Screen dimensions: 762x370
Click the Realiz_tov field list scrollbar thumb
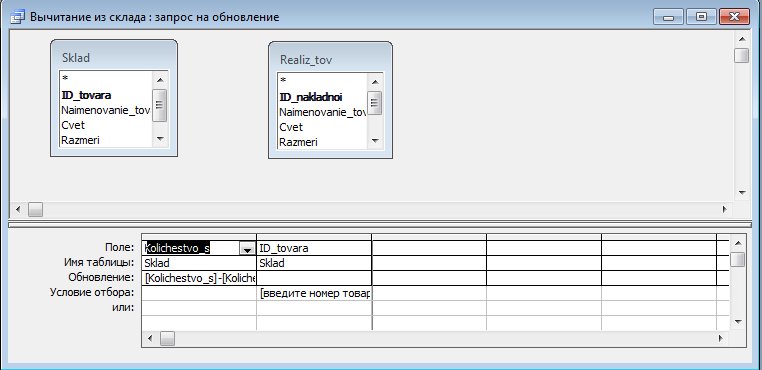(x=375, y=103)
